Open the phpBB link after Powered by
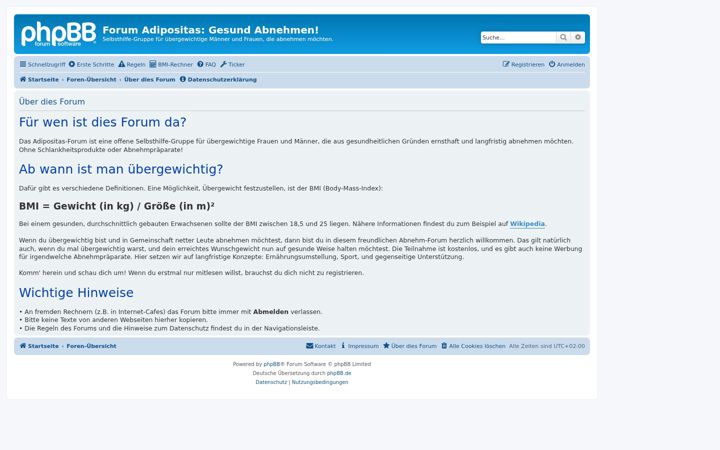Viewport: 720px width, 450px height. [272, 364]
